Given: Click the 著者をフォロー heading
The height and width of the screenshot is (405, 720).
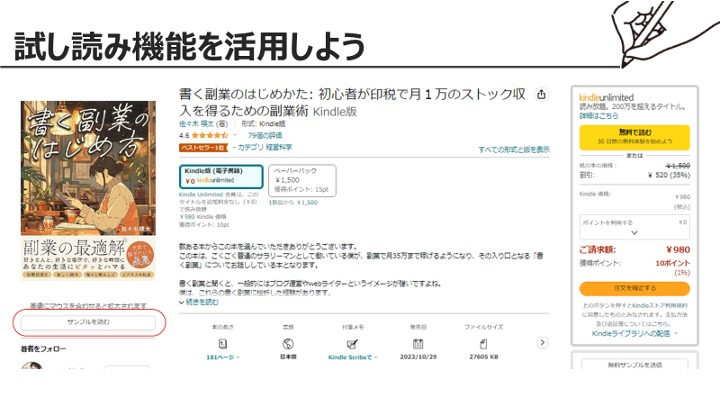Looking at the screenshot, I should tap(43, 349).
